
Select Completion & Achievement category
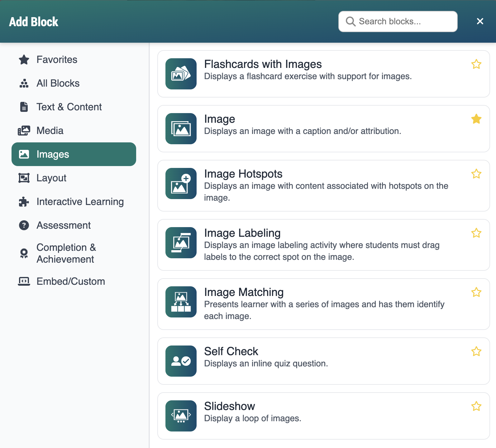pyautogui.click(x=74, y=253)
